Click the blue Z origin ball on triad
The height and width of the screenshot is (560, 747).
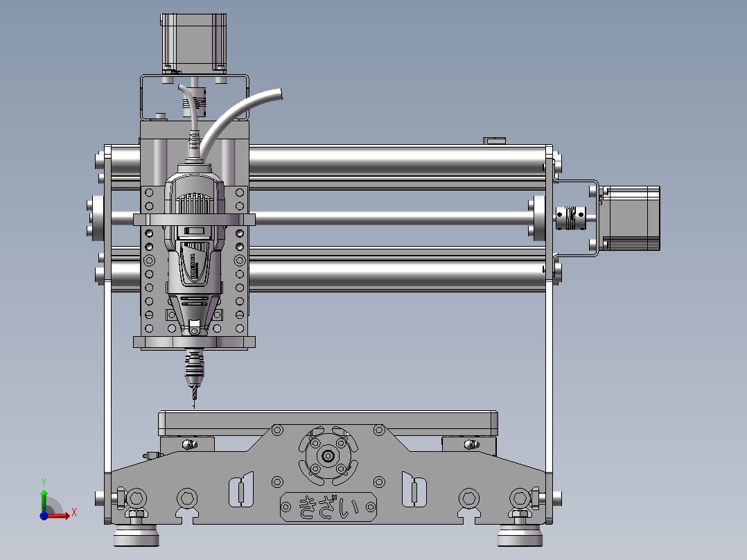point(44,516)
